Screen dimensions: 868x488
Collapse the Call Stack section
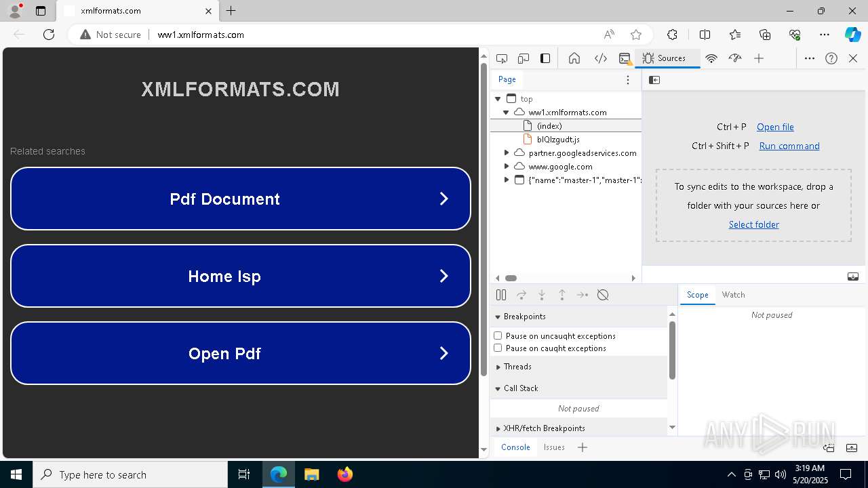click(x=498, y=388)
